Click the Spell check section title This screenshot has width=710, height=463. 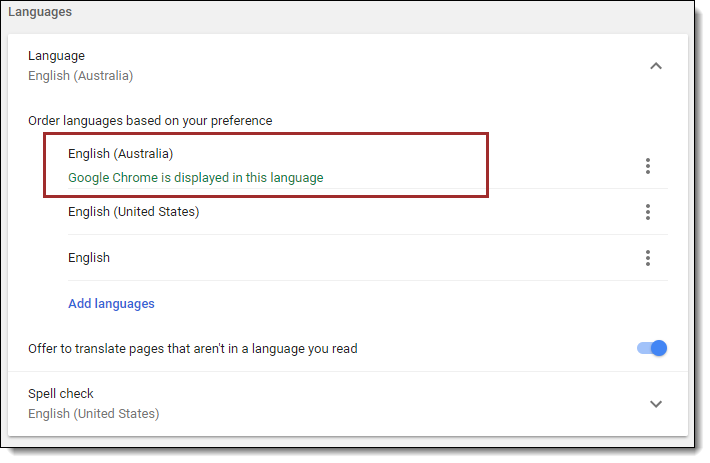point(60,394)
